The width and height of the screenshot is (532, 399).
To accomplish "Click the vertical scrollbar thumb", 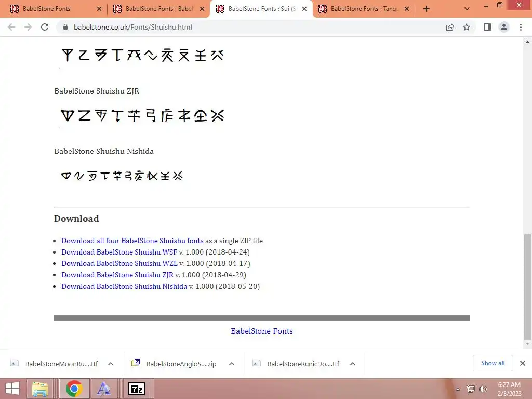I will click(527, 287).
